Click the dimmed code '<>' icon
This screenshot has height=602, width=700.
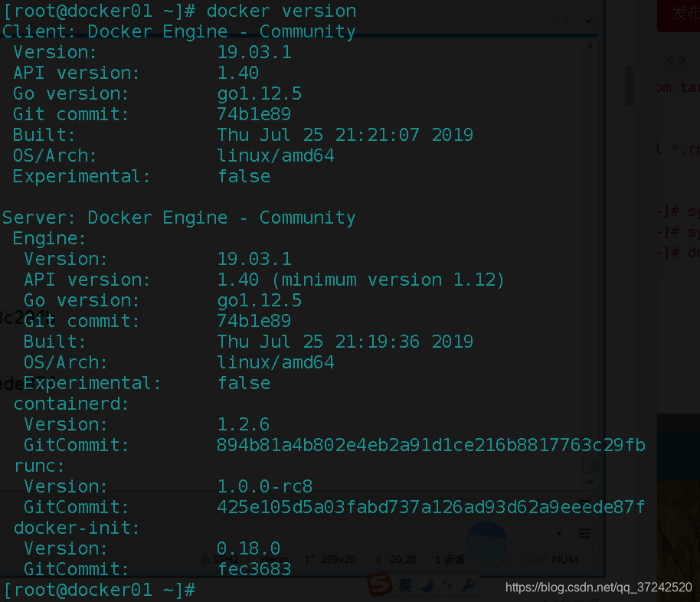tap(676, 61)
